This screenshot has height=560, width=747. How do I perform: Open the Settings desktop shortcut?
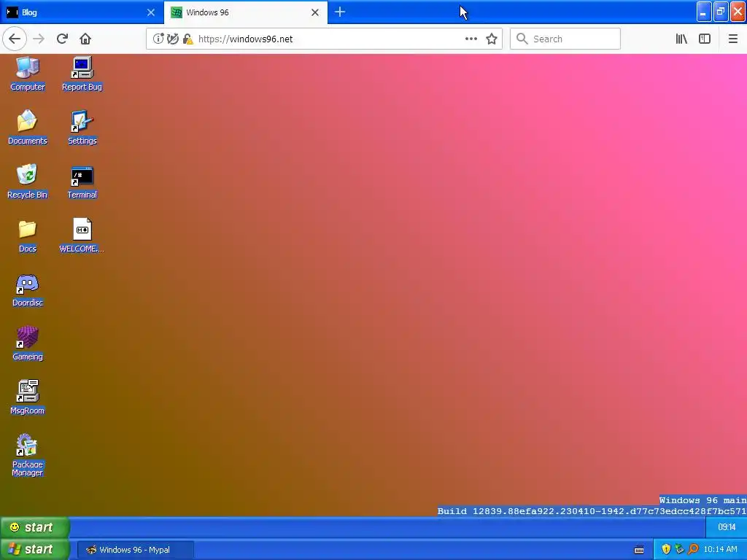[x=82, y=127]
